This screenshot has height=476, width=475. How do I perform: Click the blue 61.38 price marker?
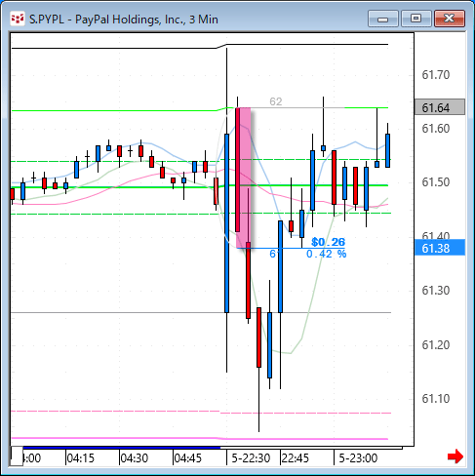click(x=440, y=248)
